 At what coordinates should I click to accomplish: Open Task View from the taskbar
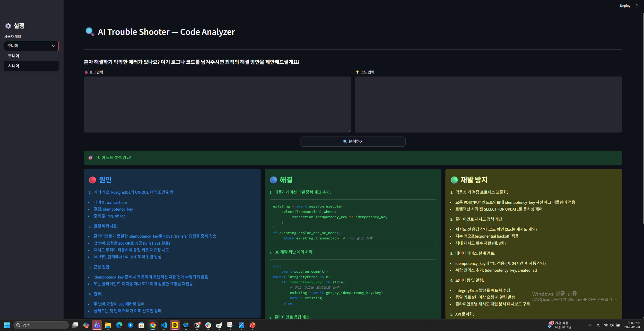coord(75,325)
